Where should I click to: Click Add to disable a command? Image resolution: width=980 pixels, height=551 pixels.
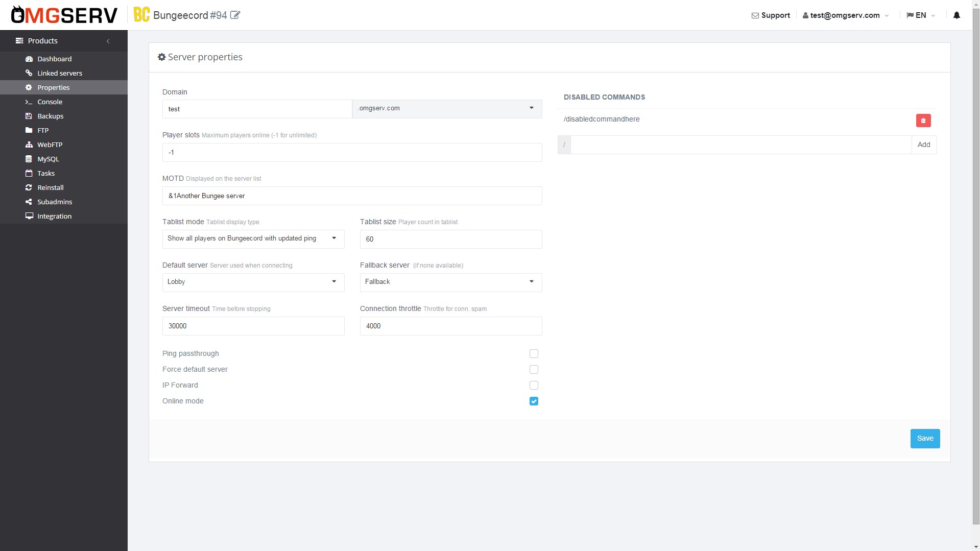924,145
